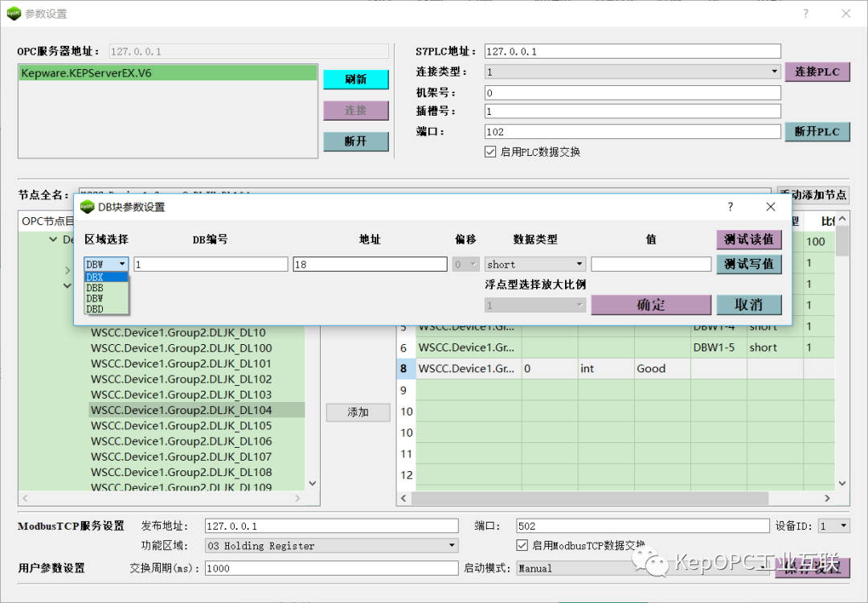Click the DB编号 input field
Screen dimensions: 868x603
(211, 265)
